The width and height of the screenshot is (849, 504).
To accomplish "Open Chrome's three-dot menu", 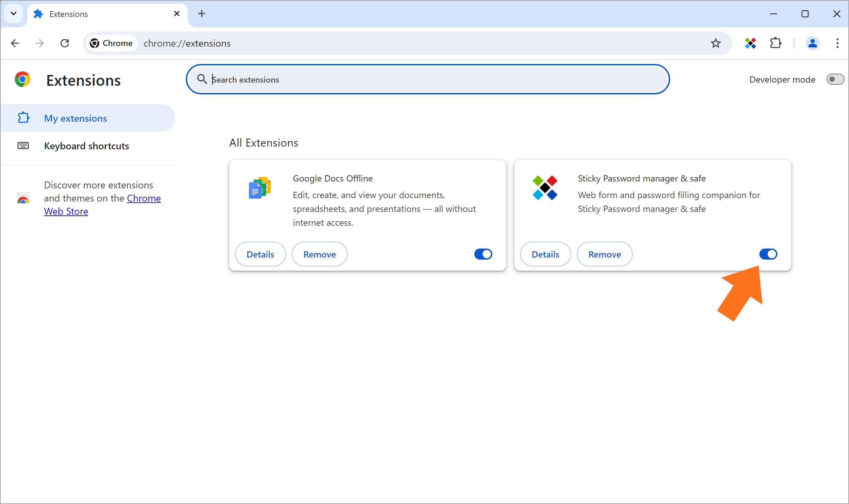I will click(837, 43).
